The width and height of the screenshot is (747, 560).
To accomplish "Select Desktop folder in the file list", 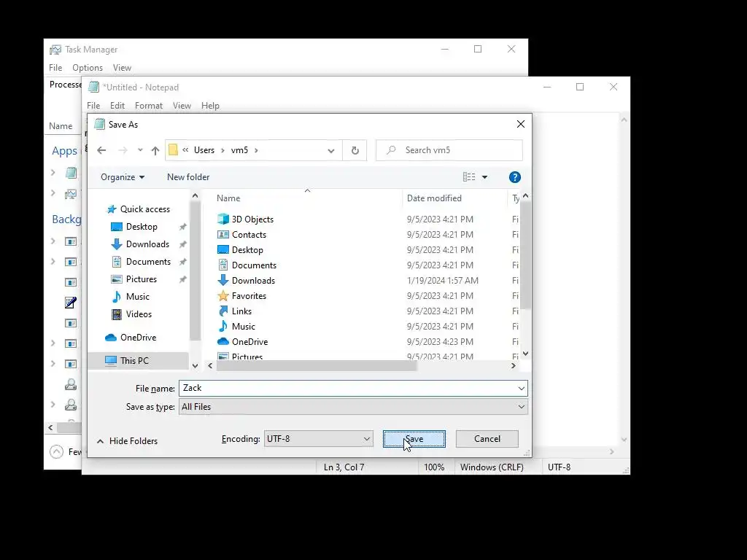I will point(247,250).
